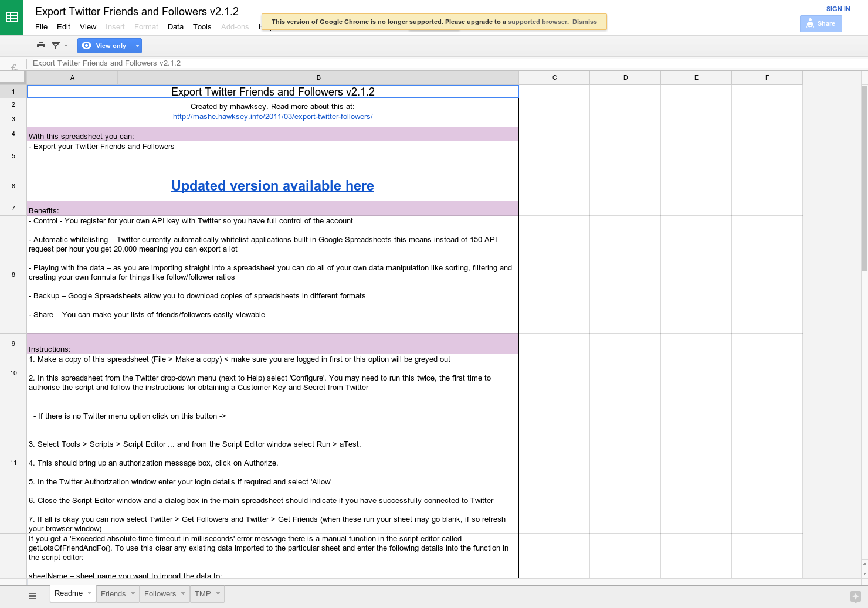The height and width of the screenshot is (608, 868).
Task: Expand the View only dropdown arrow
Action: pos(137,45)
